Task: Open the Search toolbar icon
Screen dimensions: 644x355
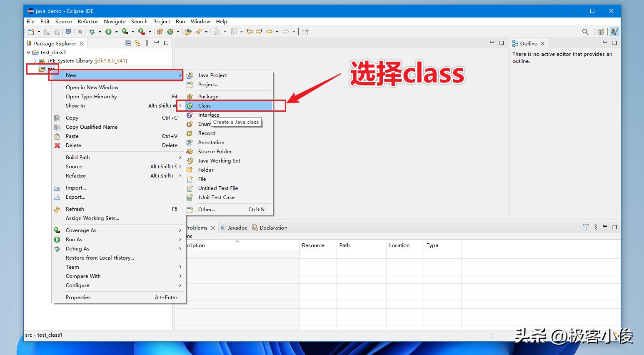Action: 585,31
